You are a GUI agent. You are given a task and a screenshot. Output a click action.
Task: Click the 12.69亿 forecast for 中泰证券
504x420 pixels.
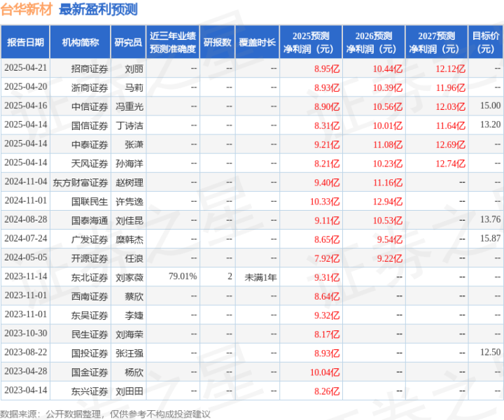450,145
